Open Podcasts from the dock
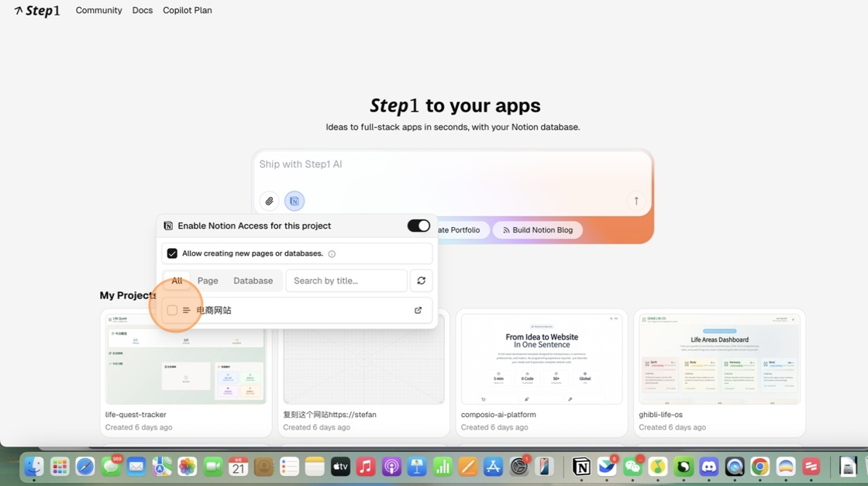The width and height of the screenshot is (868, 486). coord(391,467)
